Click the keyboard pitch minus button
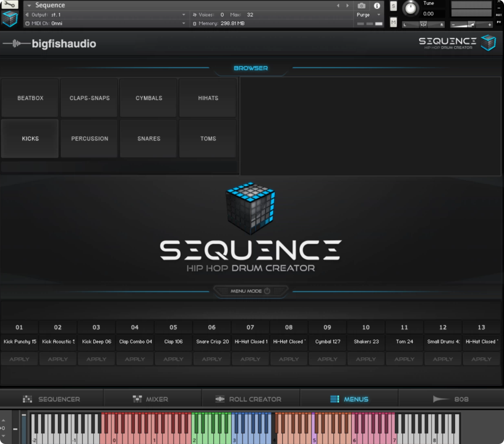The image size is (504, 444). coord(15,429)
